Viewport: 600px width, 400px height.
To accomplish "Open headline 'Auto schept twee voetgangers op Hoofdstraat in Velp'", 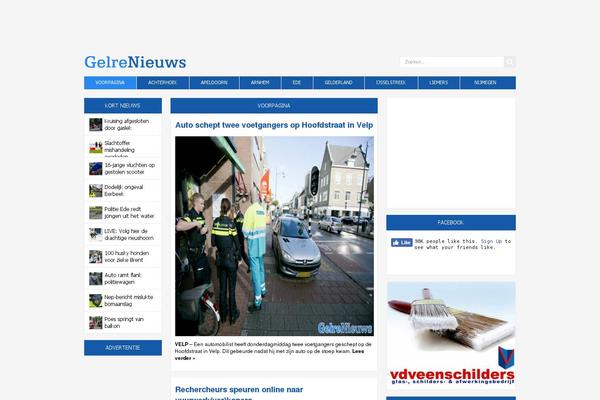I will (x=274, y=125).
